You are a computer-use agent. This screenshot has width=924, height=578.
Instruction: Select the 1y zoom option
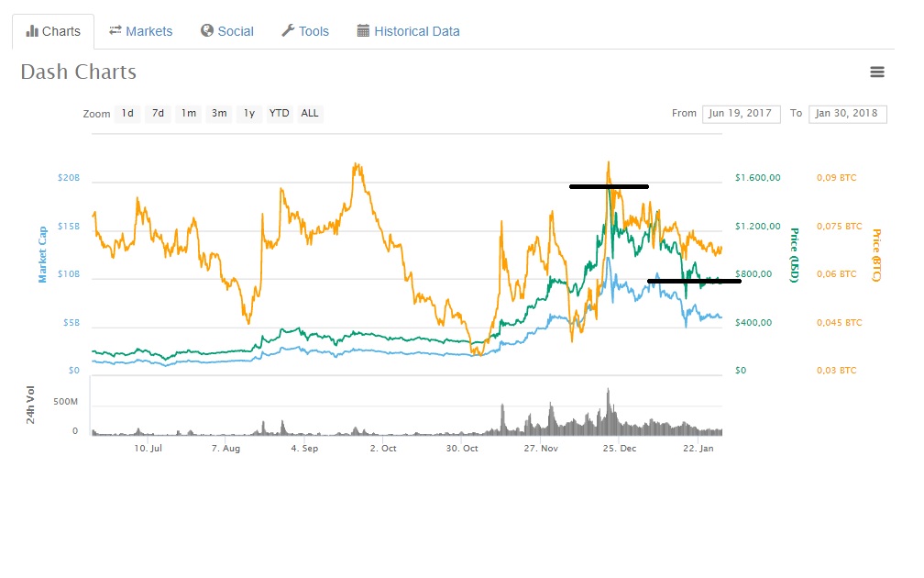tap(249, 113)
